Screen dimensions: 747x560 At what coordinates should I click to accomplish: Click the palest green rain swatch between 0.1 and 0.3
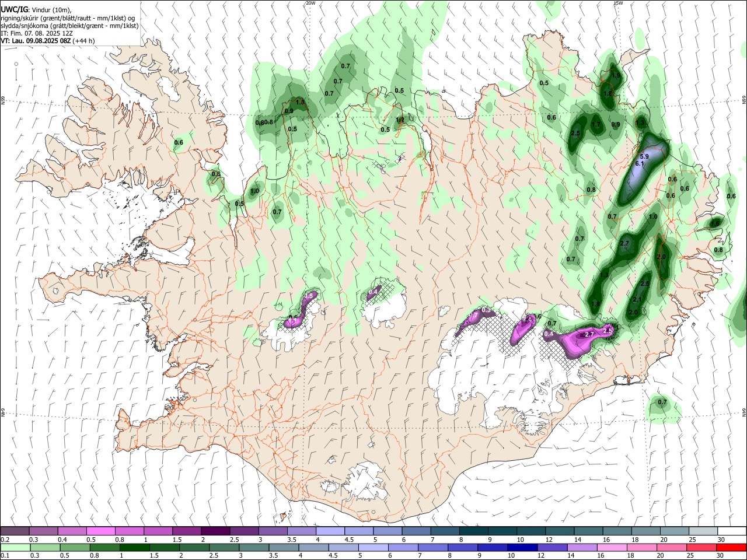pyautogui.click(x=15, y=547)
